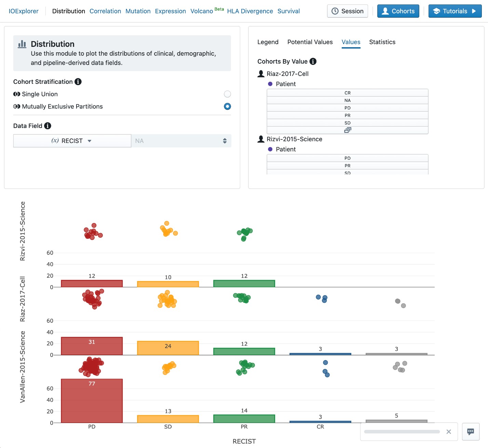Click the Riaz-2017-Cell cohort person icon
The image size is (488, 448).
point(261,74)
